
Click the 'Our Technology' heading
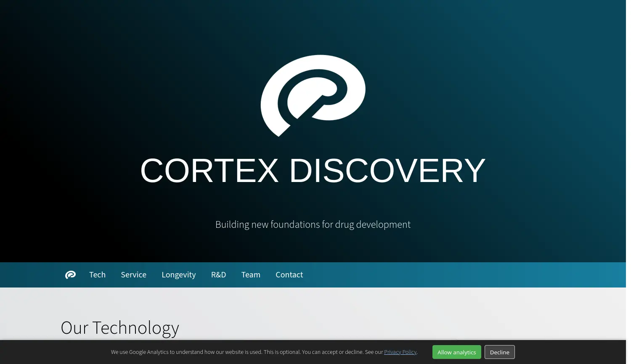click(120, 328)
